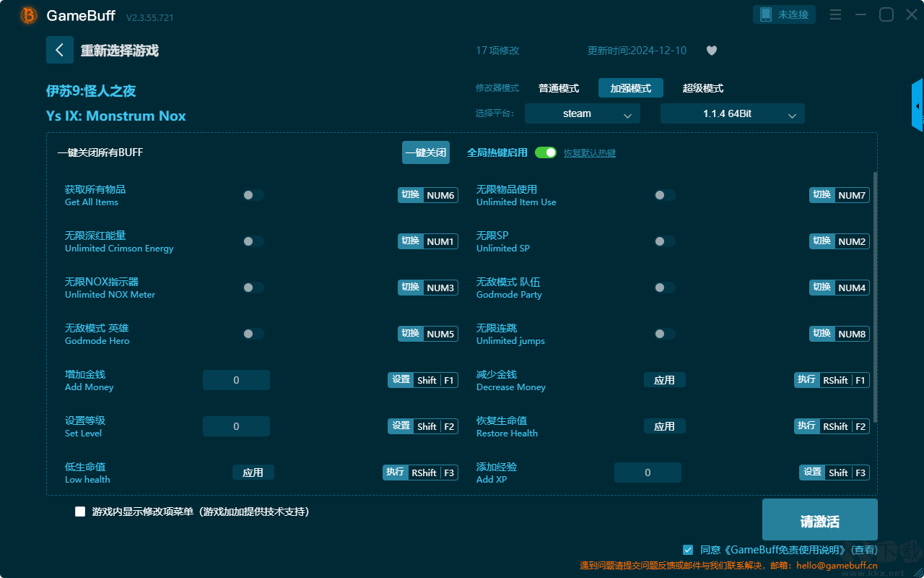
Task: Click NUM7 hotkey for Unlimited Item Use
Action: click(x=840, y=195)
